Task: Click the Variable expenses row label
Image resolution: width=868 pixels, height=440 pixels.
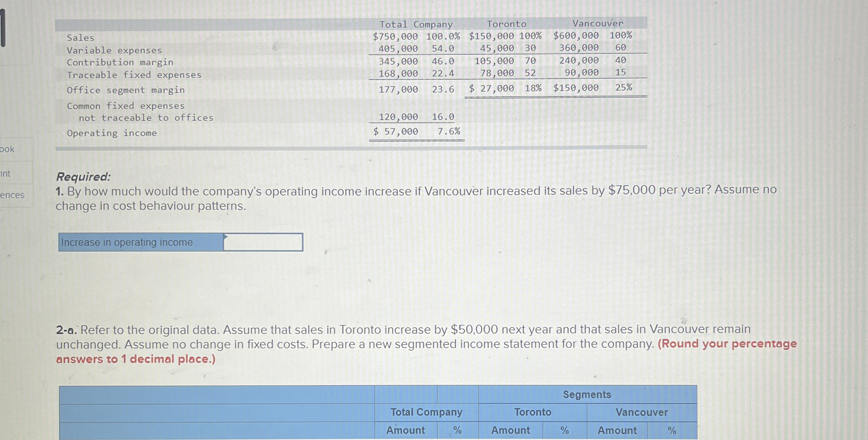Action: tap(114, 51)
